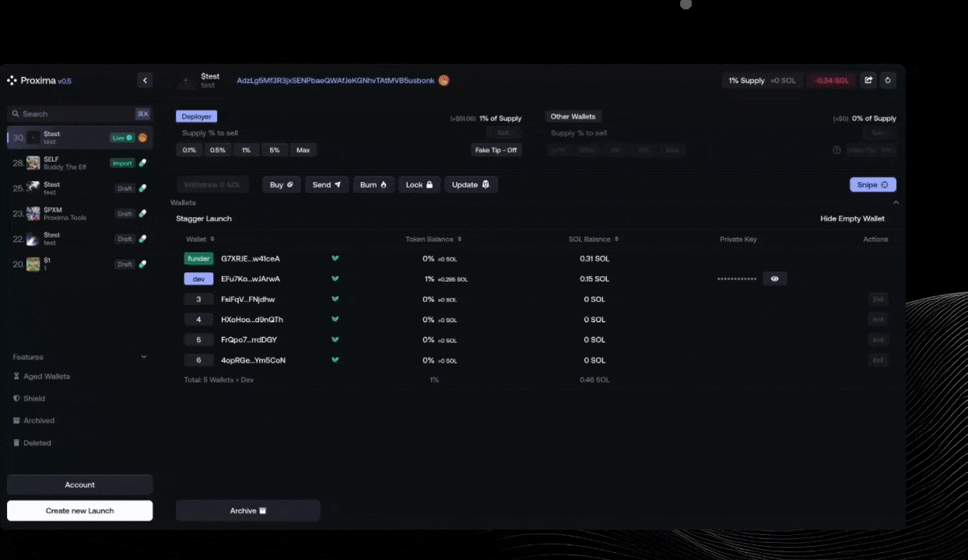This screenshot has width=968, height=560.
Task: Click the pill icon on the $ELF launch
Action: pos(142,163)
